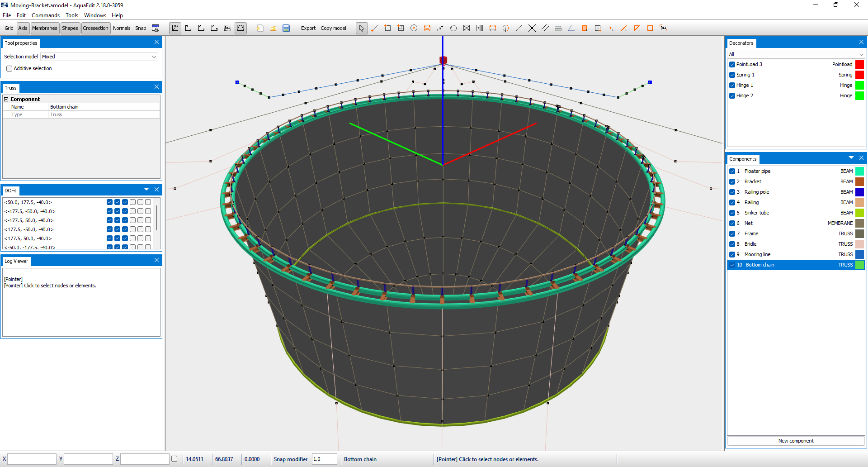
Task: Open the Tools menu
Action: point(72,15)
